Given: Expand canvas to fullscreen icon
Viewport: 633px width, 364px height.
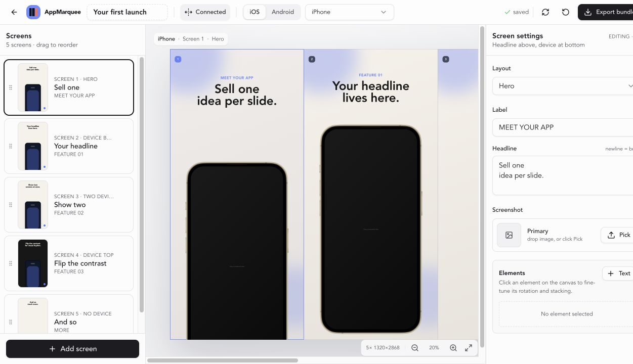Looking at the screenshot, I should tap(469, 348).
